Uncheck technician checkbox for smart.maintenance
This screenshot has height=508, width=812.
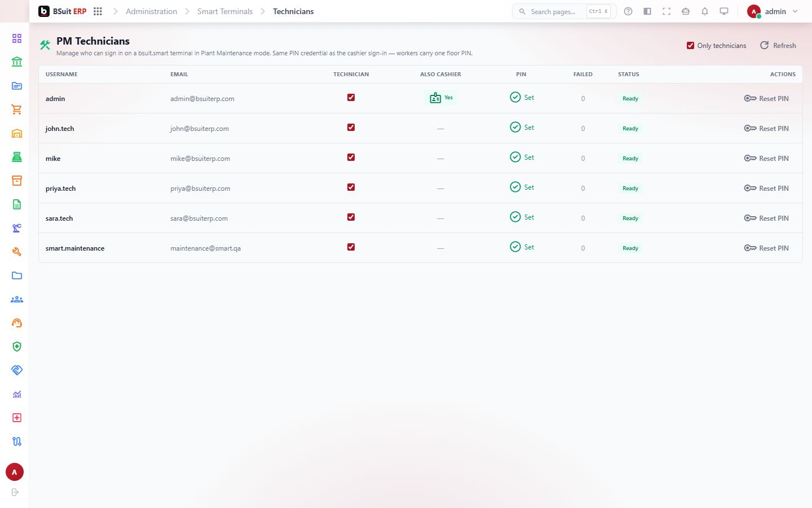(x=351, y=247)
